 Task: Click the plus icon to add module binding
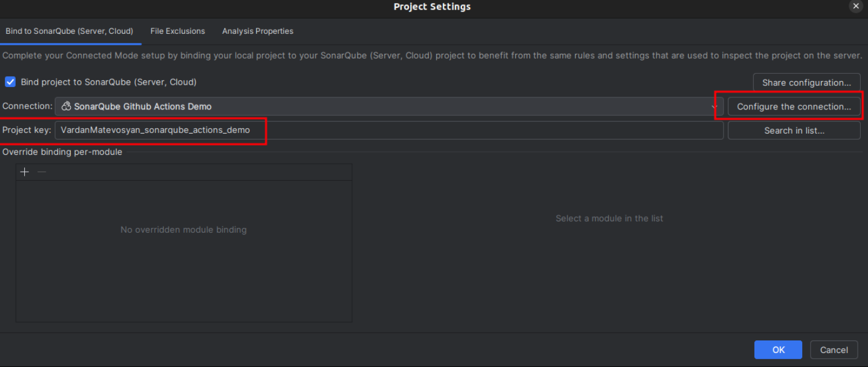click(24, 171)
